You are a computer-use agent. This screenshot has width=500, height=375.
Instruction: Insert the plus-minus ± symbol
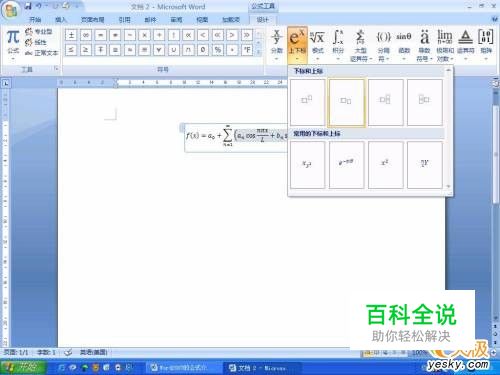[71, 35]
